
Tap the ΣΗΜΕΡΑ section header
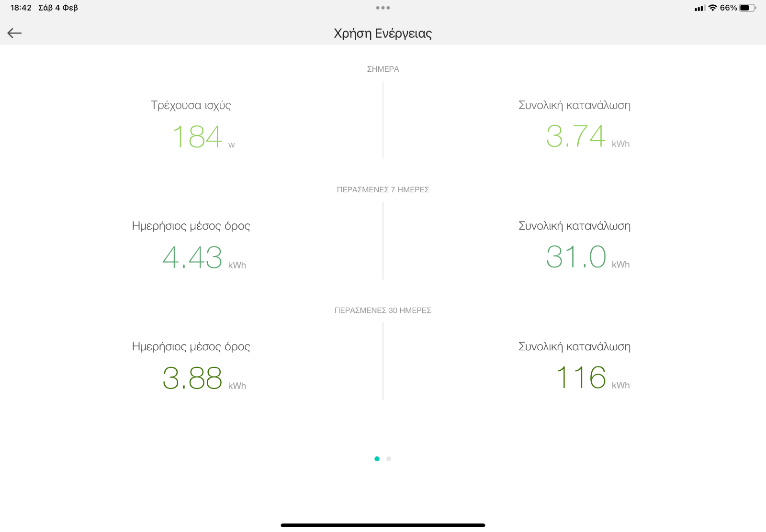tap(383, 69)
